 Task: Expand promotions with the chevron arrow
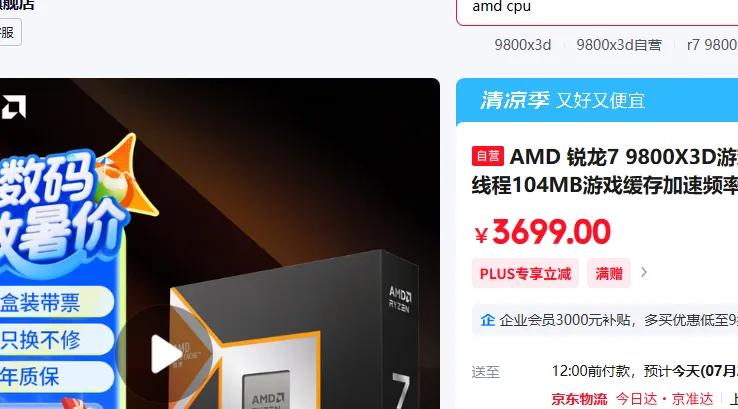click(643, 273)
